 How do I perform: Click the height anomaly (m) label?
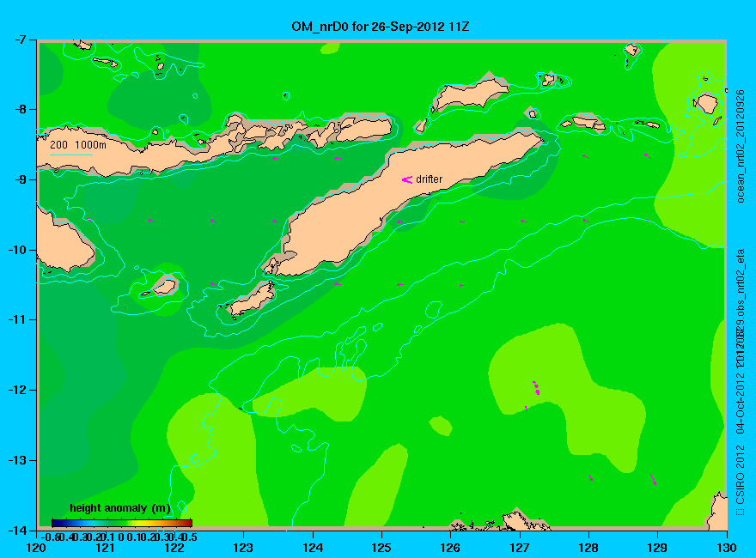coord(120,508)
